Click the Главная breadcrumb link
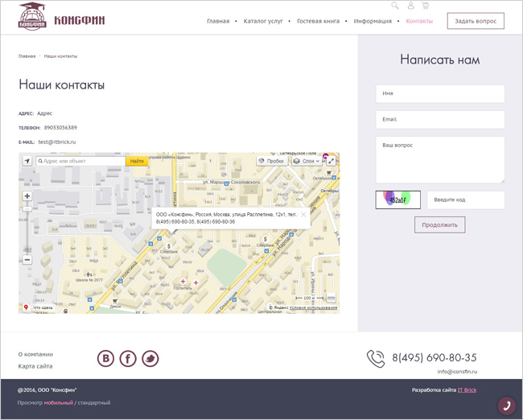 pos(27,56)
